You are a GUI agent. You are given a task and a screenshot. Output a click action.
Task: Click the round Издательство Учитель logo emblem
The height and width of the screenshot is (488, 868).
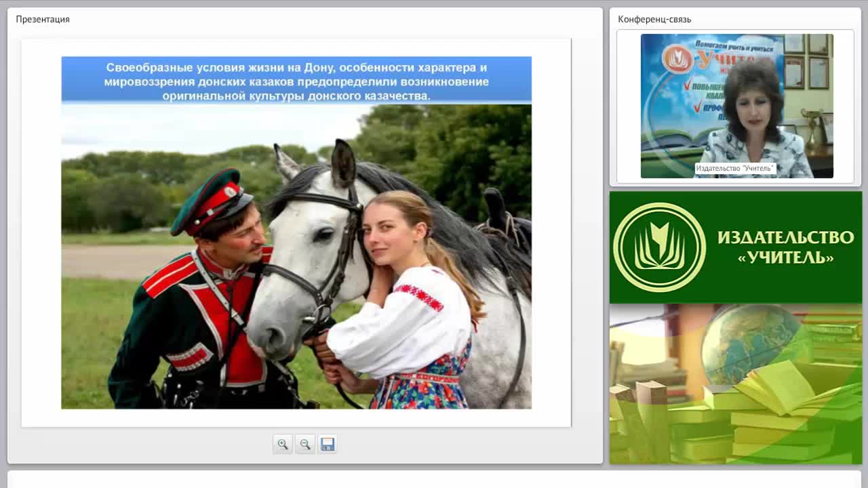[x=659, y=247]
